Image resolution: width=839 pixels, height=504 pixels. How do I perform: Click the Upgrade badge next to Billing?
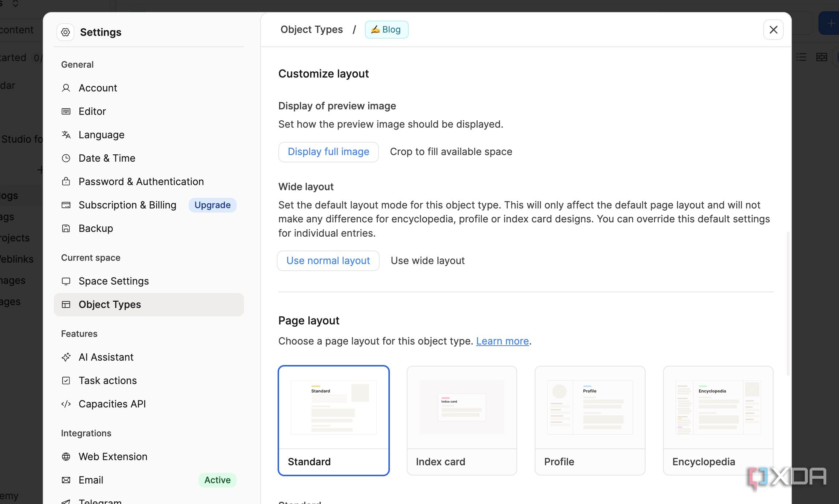[212, 205]
